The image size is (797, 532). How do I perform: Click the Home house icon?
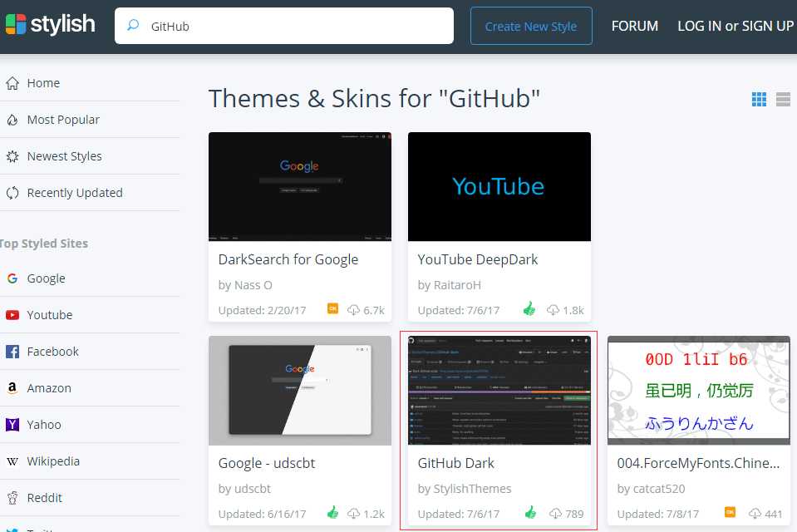(12, 83)
